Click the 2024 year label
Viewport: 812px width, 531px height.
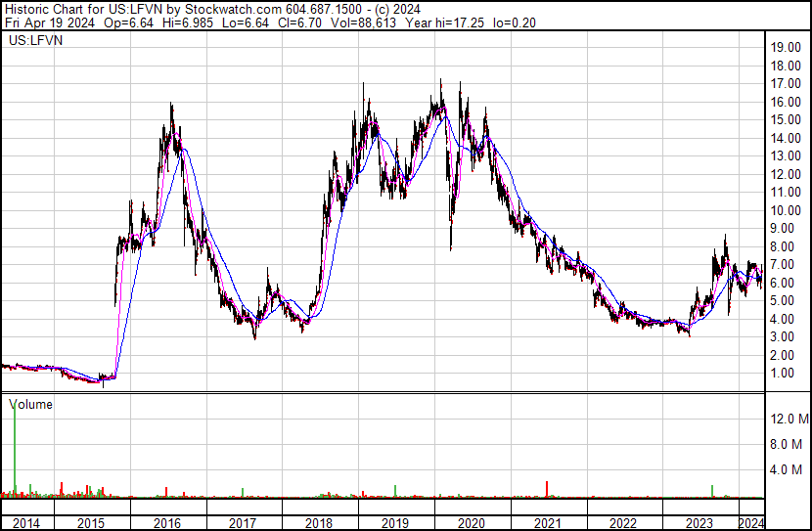[751, 523]
